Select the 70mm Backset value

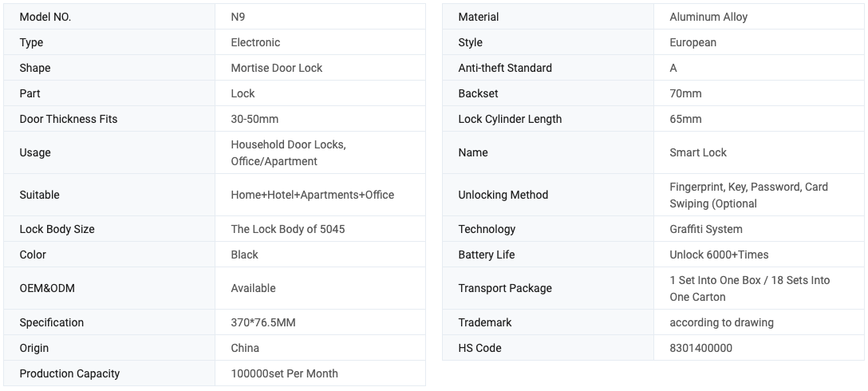pyautogui.click(x=685, y=93)
